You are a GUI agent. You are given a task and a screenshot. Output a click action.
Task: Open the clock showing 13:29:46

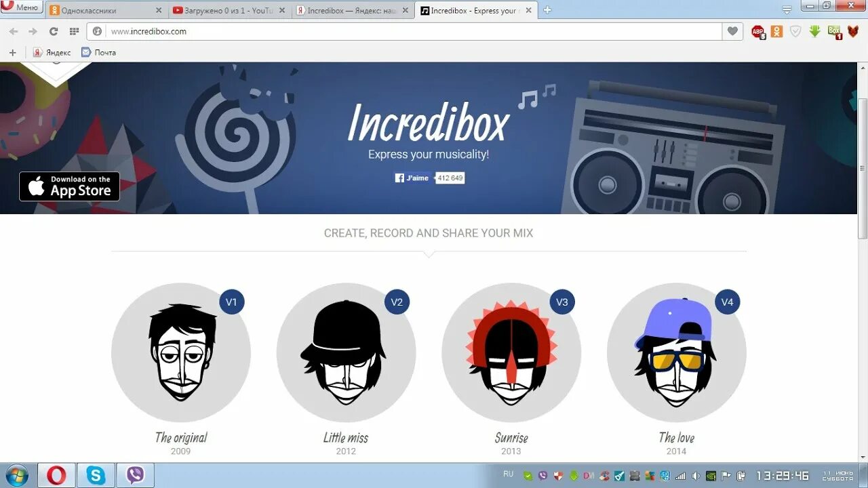(783, 476)
